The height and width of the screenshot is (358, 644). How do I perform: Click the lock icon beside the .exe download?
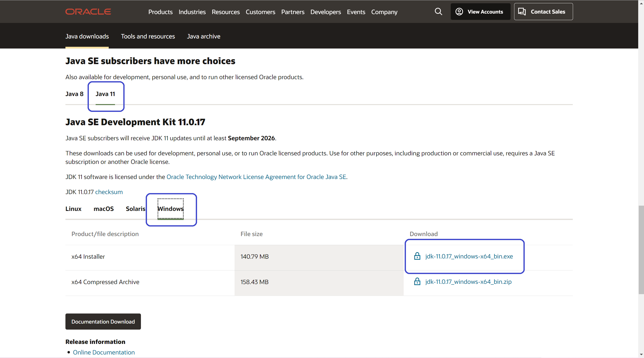click(417, 256)
